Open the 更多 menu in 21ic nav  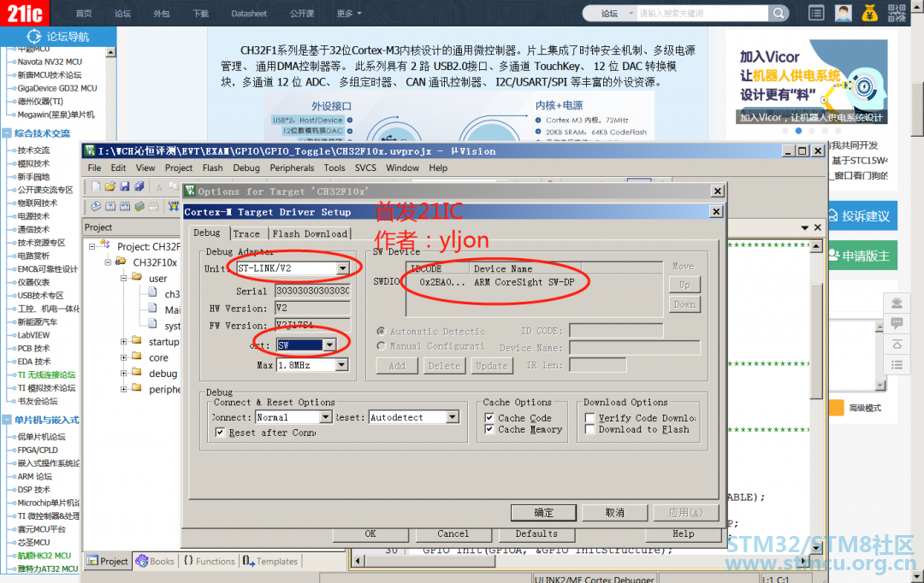tap(349, 13)
